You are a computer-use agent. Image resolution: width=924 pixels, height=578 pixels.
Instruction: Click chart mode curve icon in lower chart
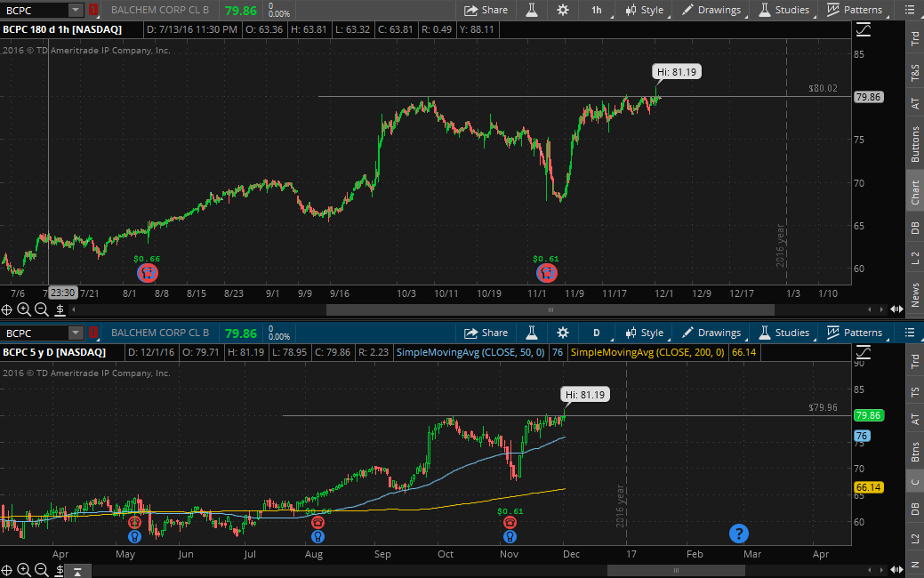point(864,352)
